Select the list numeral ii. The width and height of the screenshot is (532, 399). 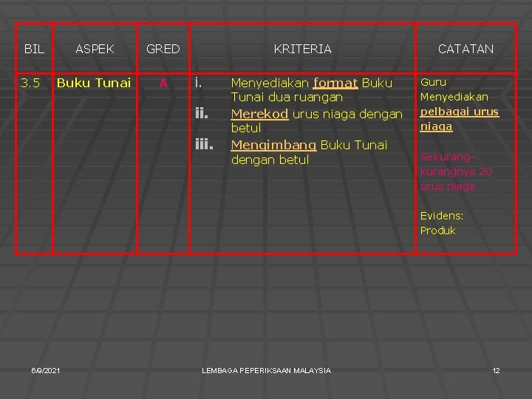coord(202,113)
